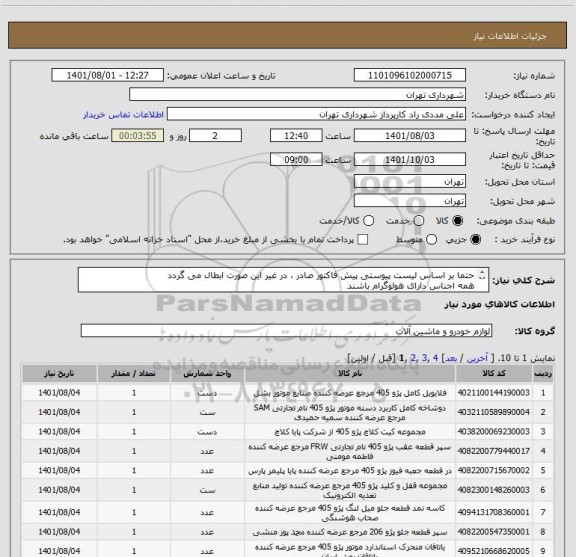576x557 pixels.
Task: Go to page 3 of the items list
Action: (x=424, y=358)
